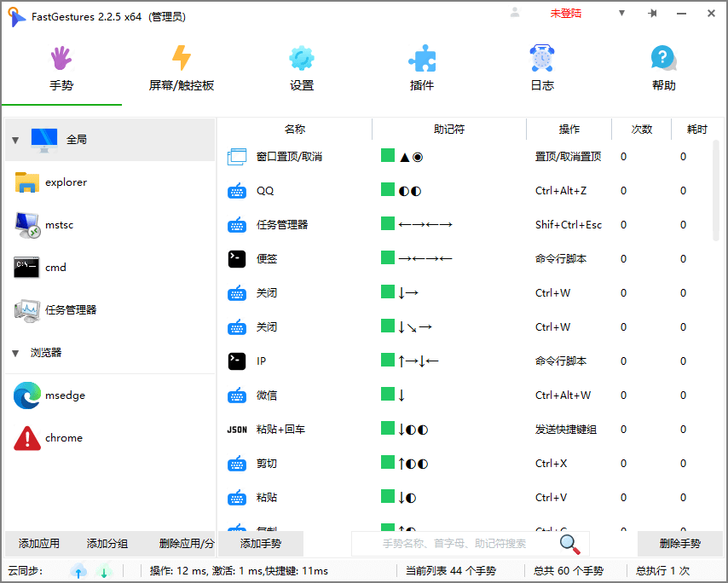Toggle the green square beside 微信 gesture
This screenshot has height=583, width=728.
[387, 395]
